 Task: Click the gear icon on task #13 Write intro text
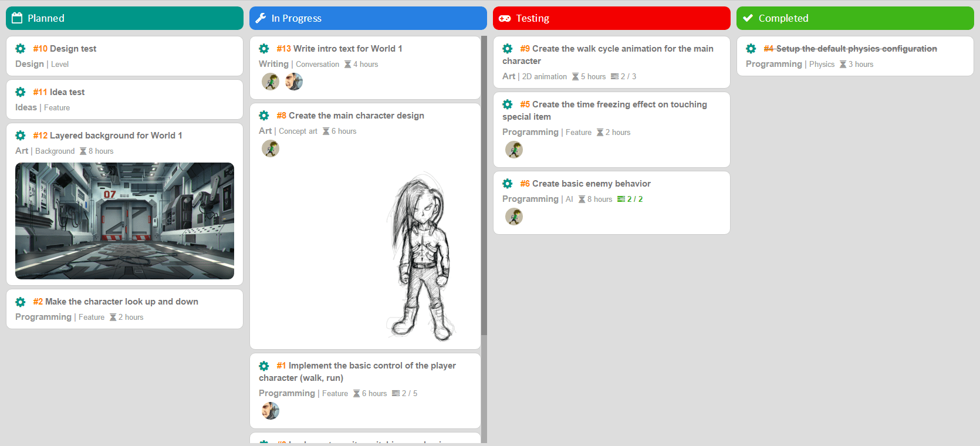[264, 49]
